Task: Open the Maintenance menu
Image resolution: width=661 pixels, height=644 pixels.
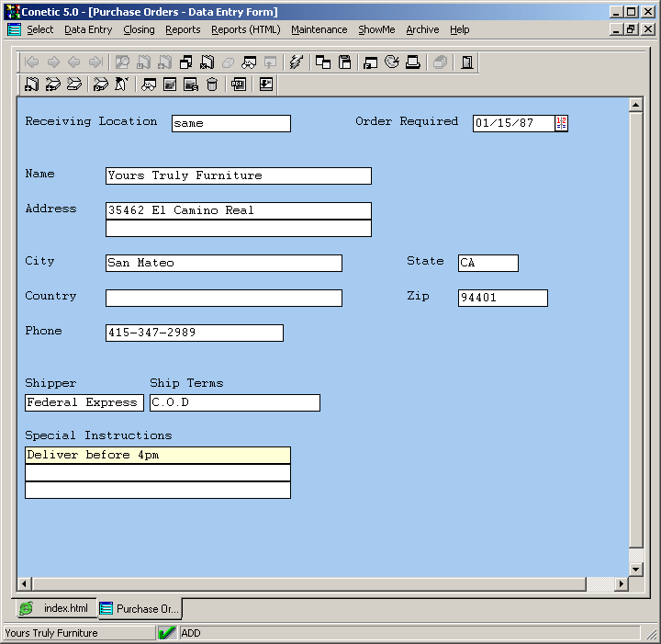Action: (319, 29)
